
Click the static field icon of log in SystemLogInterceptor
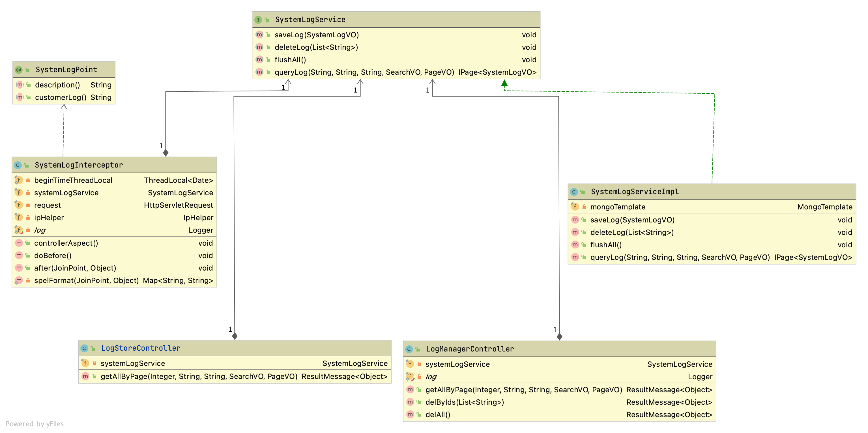click(19, 230)
